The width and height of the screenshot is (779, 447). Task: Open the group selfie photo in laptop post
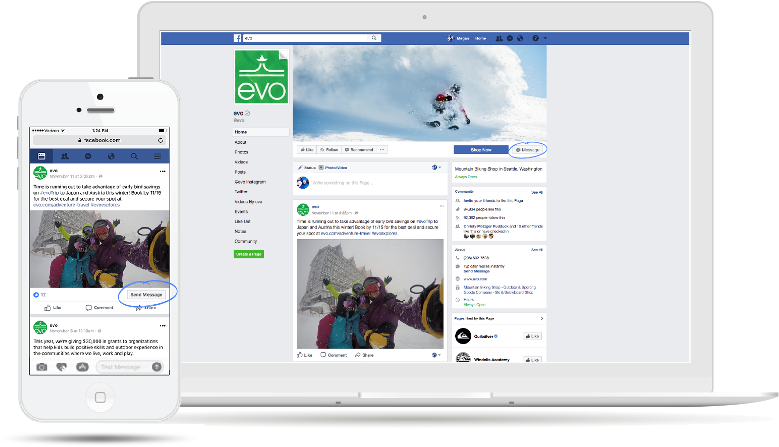click(370, 294)
